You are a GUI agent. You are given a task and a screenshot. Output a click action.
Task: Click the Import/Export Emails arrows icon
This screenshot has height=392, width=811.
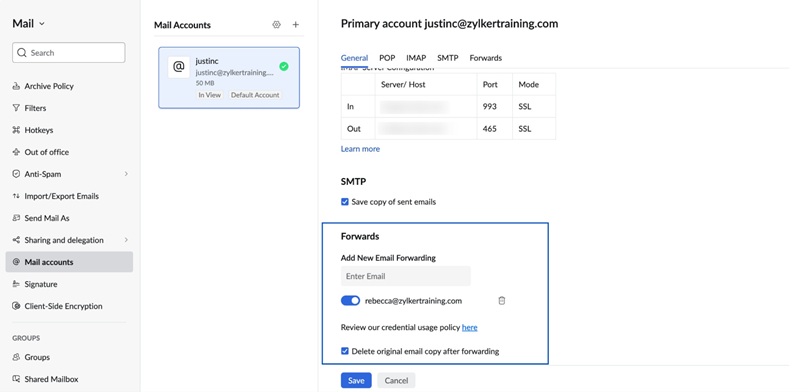pyautogui.click(x=16, y=196)
